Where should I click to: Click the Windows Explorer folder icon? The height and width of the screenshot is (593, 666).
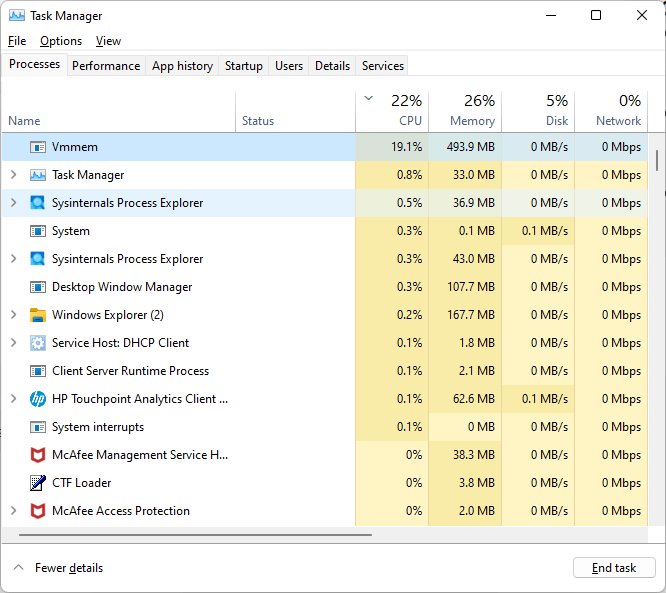click(38, 315)
